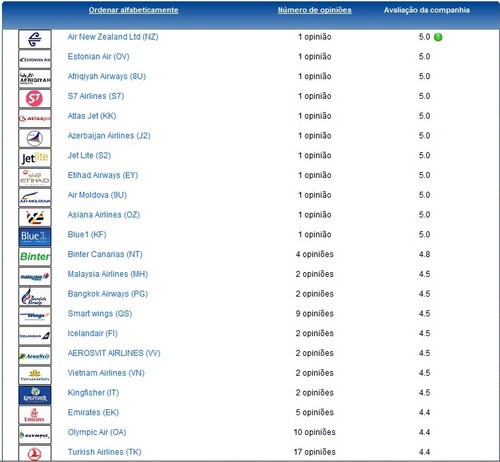
Task: Open Icelandair (FI) link
Action: (x=92, y=333)
